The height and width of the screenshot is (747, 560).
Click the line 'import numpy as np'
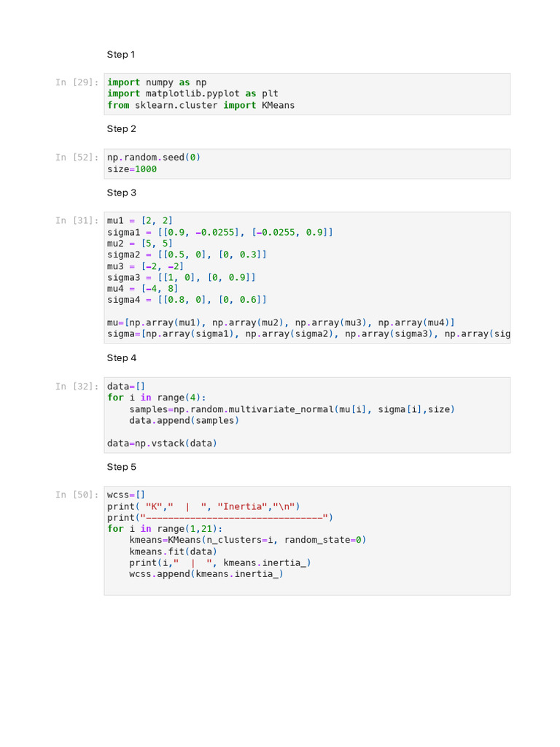pyautogui.click(x=157, y=82)
